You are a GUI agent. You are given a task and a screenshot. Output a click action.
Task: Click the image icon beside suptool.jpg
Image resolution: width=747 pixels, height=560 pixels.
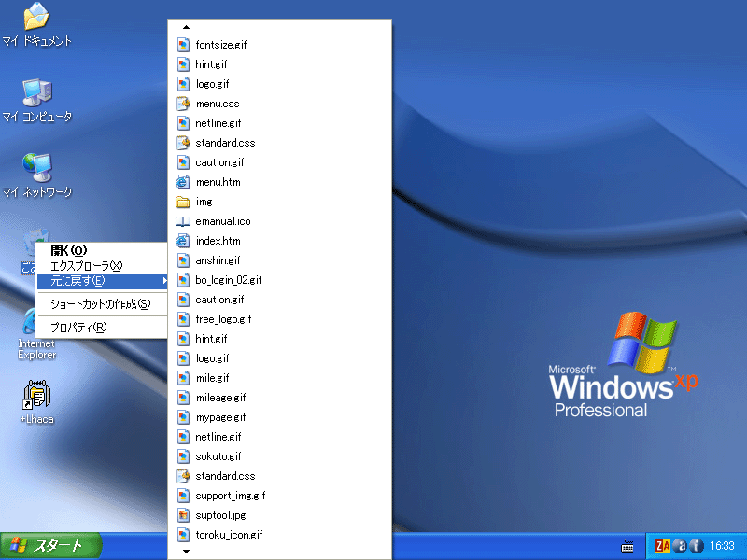click(183, 515)
